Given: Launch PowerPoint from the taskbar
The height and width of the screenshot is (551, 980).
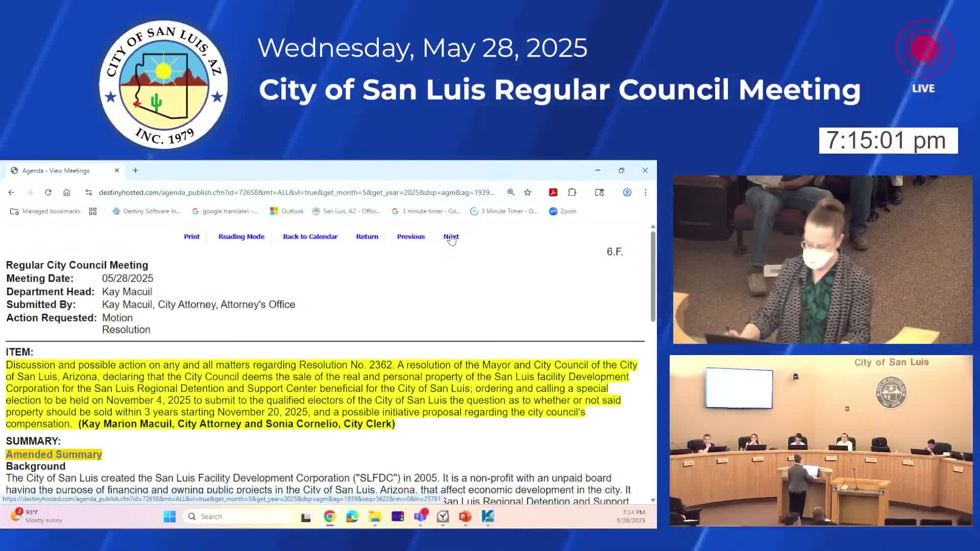Looking at the screenshot, I should (x=464, y=516).
